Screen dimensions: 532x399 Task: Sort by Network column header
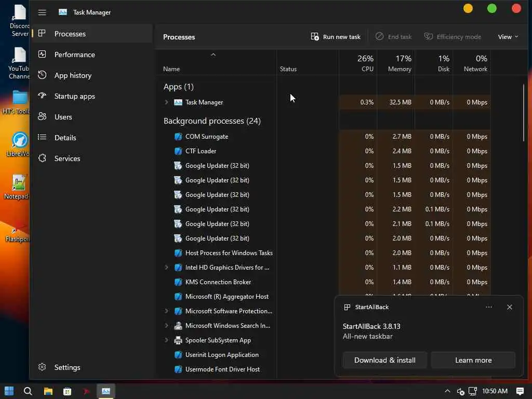pos(472,63)
